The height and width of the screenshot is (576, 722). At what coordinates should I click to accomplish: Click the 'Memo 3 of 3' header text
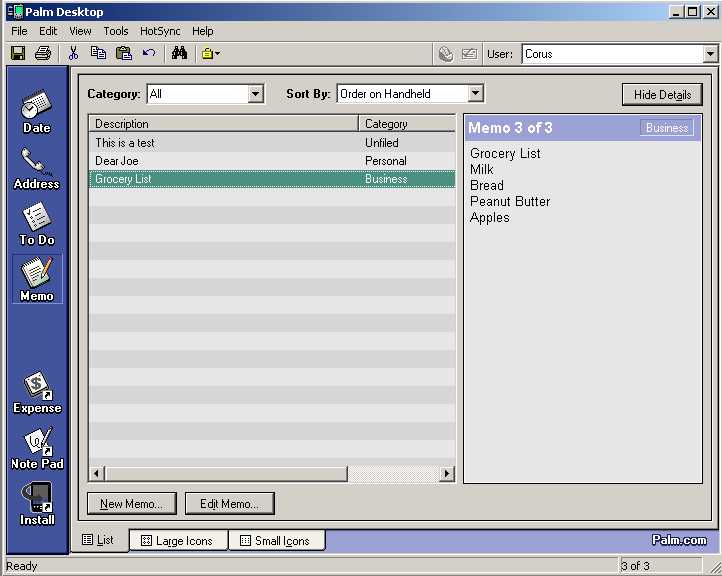point(510,128)
